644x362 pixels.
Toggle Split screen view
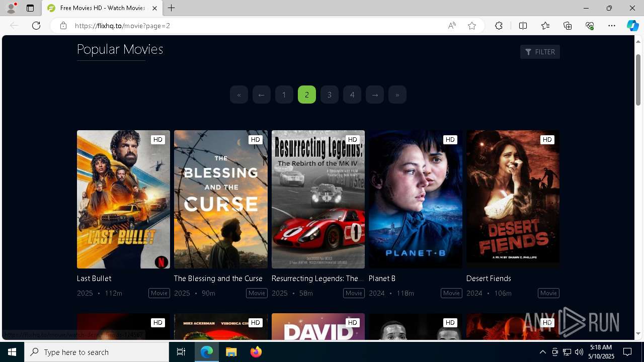tap(523, 26)
